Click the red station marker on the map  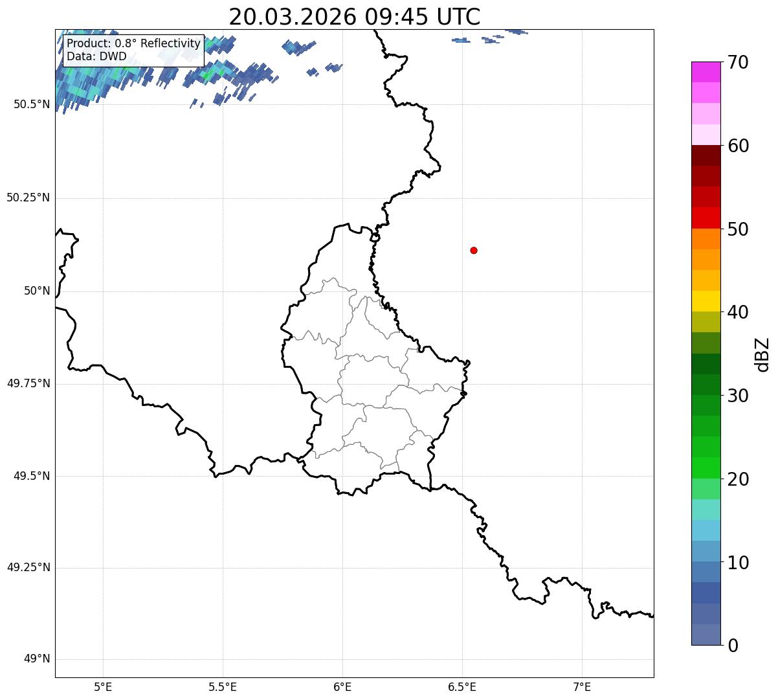coord(474,250)
